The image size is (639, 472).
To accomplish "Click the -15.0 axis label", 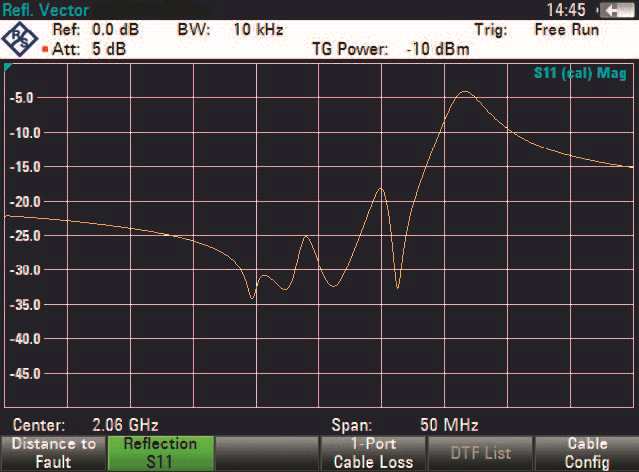I will pos(25,167).
